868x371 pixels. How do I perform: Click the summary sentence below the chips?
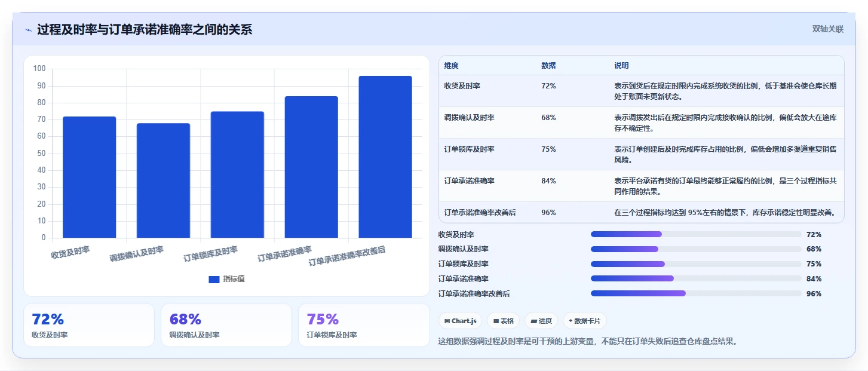tap(588, 342)
